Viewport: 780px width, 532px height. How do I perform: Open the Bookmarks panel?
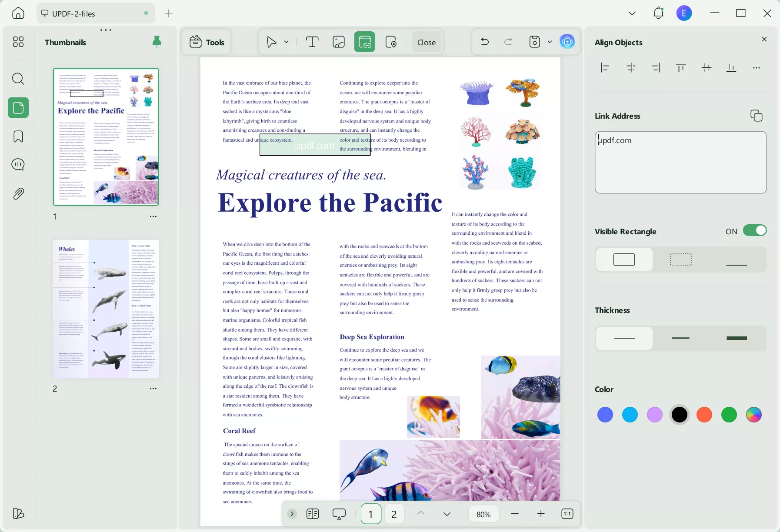click(18, 136)
